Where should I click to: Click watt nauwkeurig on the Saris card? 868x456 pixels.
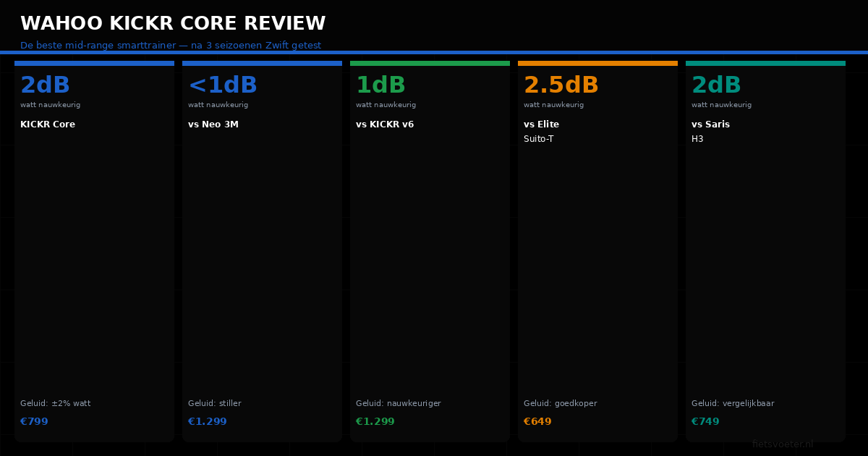tap(721, 105)
